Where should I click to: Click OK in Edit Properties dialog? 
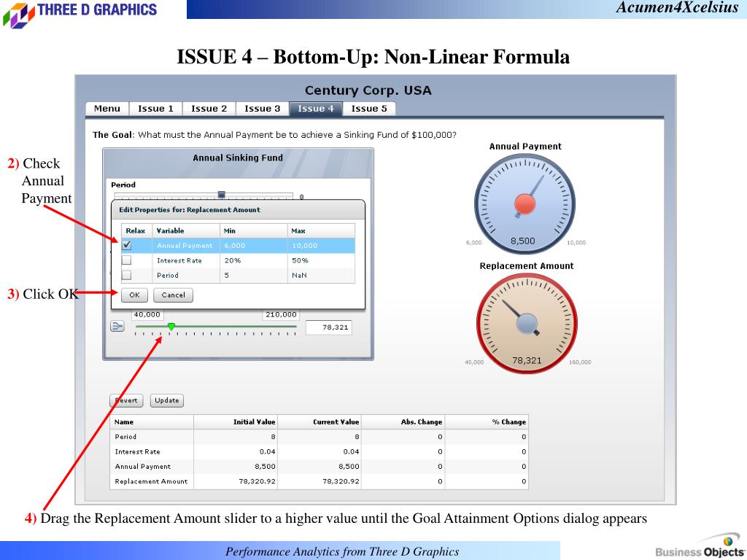click(x=134, y=295)
